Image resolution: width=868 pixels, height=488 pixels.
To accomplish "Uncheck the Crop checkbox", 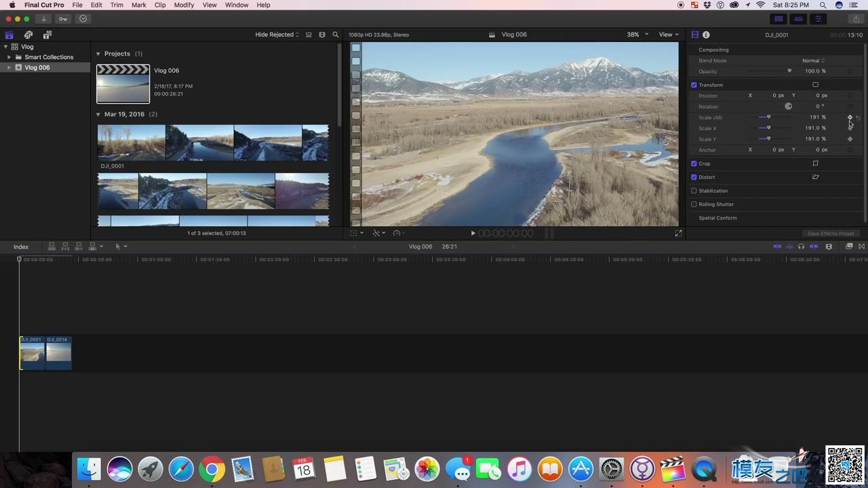I will pyautogui.click(x=694, y=163).
